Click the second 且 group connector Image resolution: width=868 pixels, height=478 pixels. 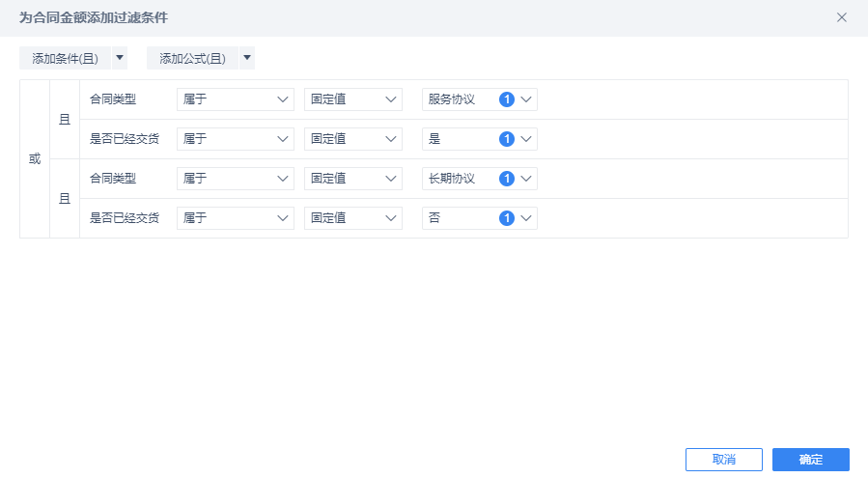(x=65, y=199)
